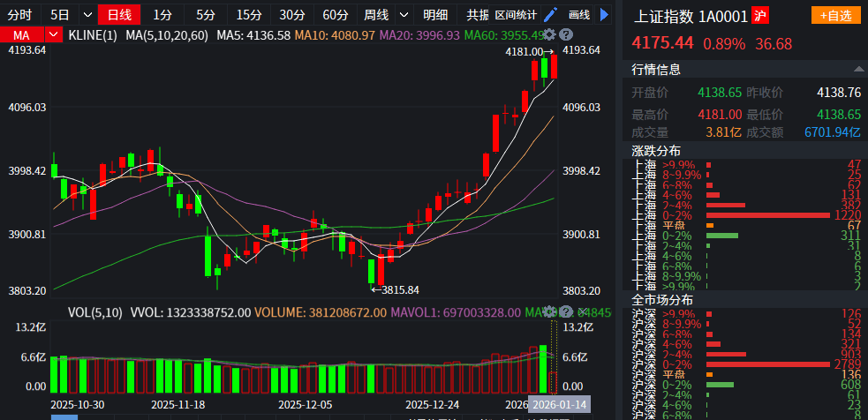Switch to the 明细 tab

pos(435,15)
